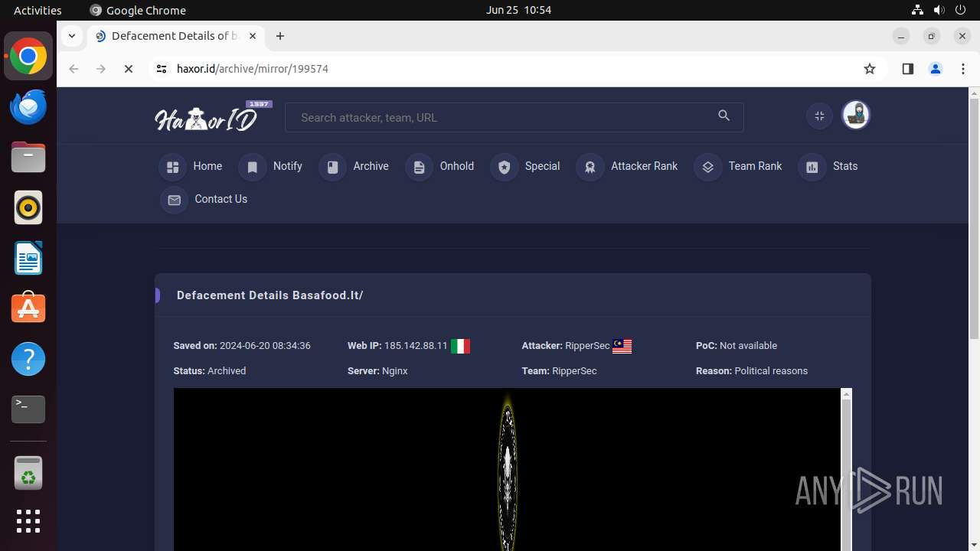The image size is (980, 551).
Task: Open Files from the dock
Action: tap(28, 157)
